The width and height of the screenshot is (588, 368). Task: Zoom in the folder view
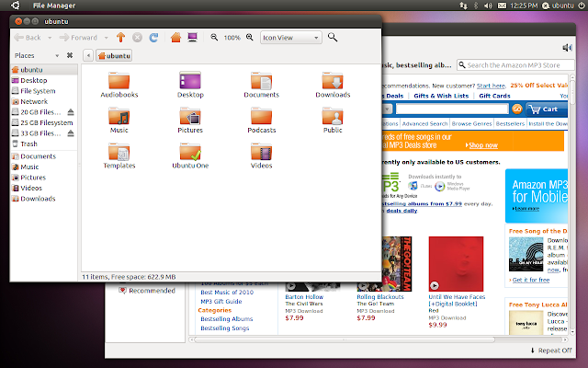249,37
